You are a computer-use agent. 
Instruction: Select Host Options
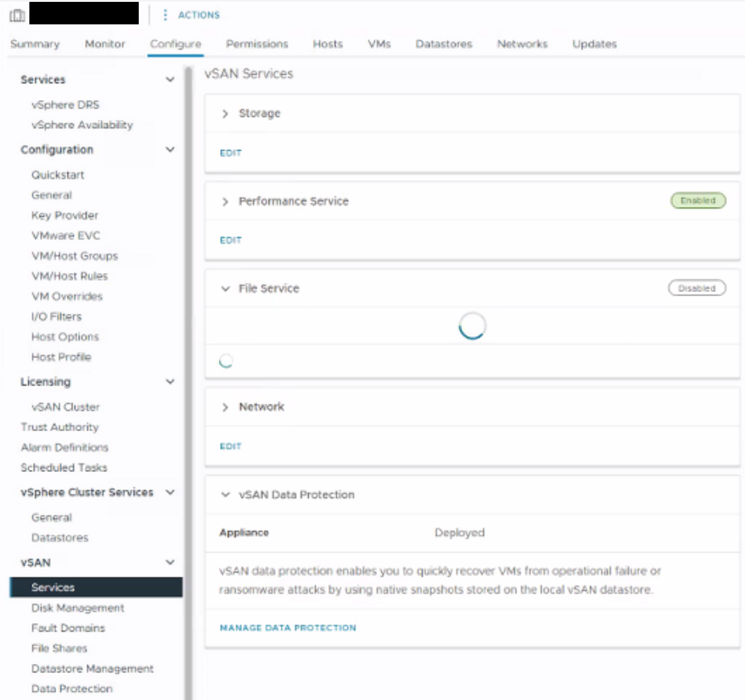[x=65, y=337]
